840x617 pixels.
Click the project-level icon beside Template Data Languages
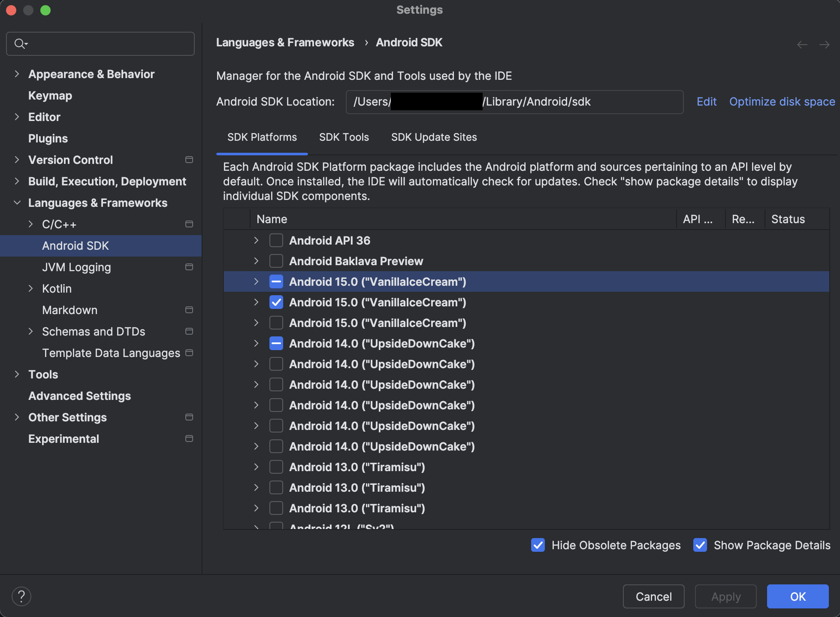point(189,353)
